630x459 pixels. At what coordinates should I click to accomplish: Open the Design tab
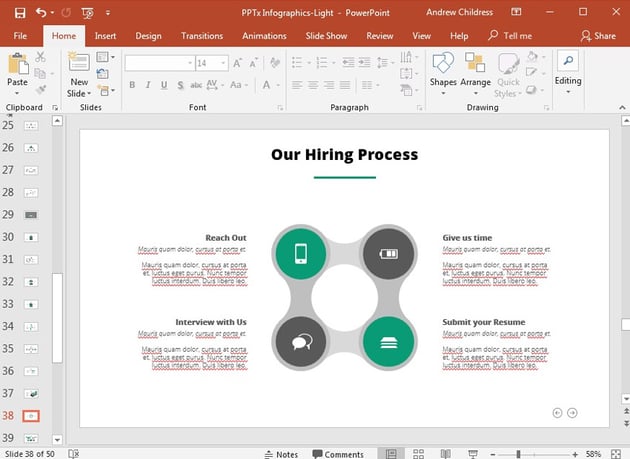pos(148,36)
